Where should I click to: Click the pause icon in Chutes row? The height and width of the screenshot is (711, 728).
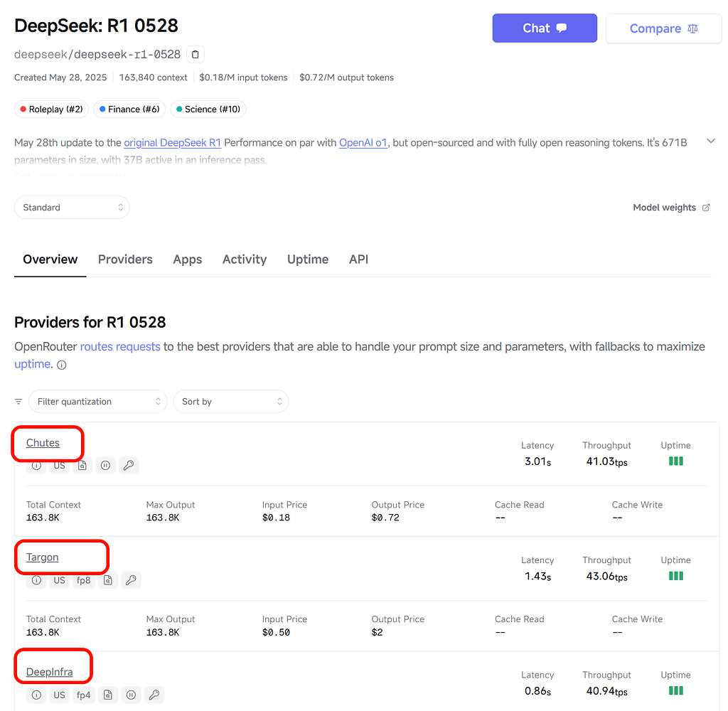[105, 465]
